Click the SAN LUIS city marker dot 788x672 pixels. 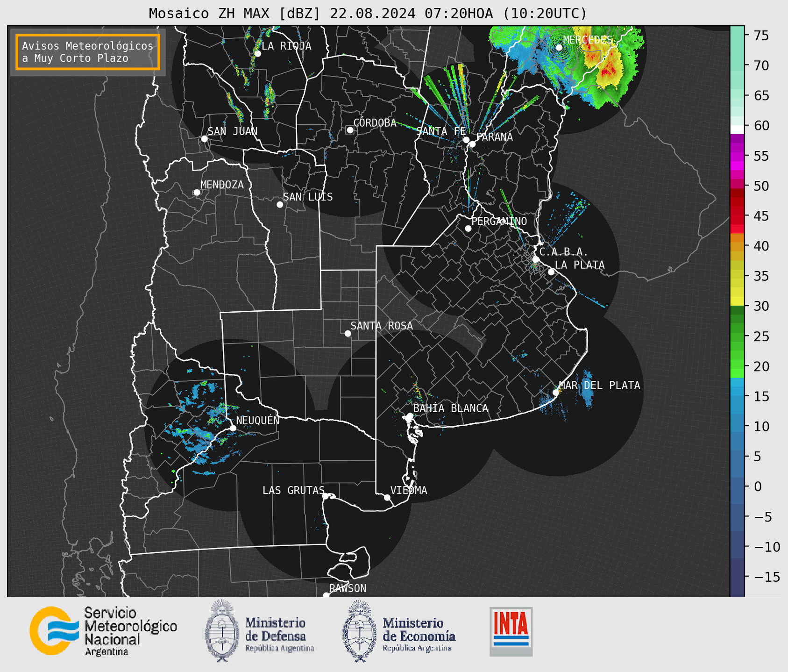coord(280,205)
